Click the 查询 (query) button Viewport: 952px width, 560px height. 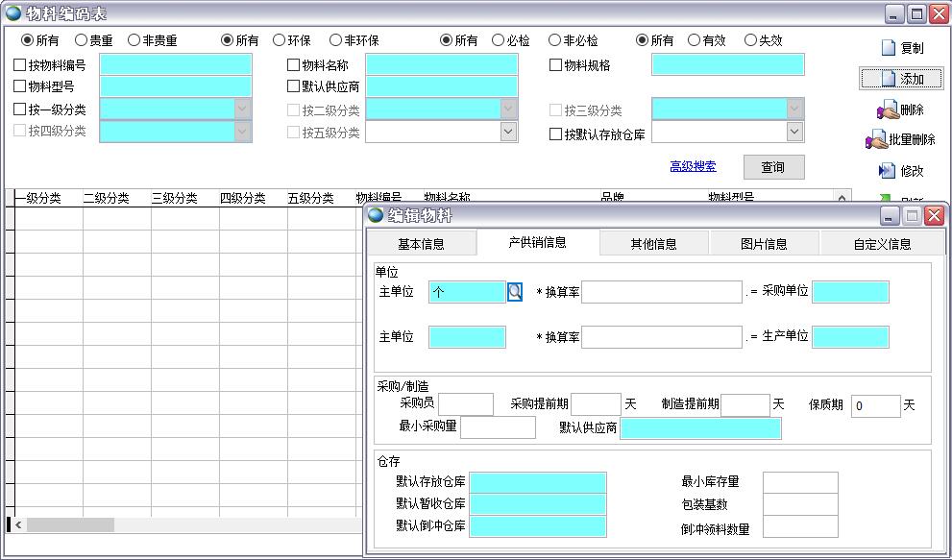(772, 166)
